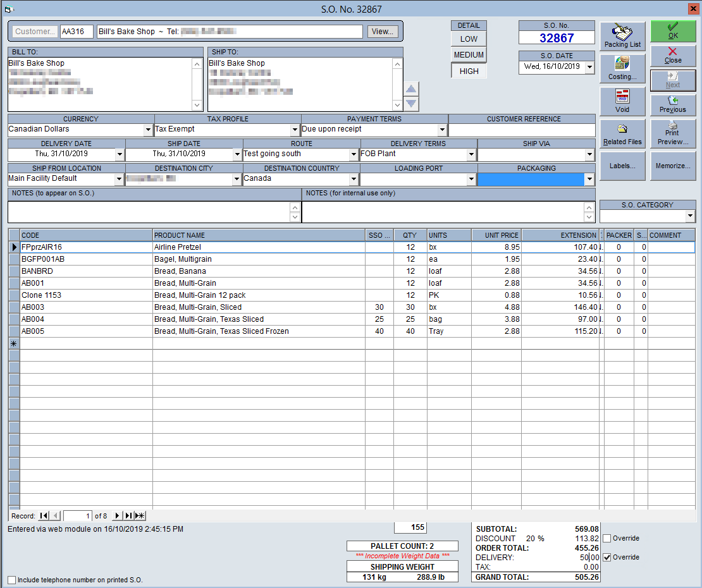The height and width of the screenshot is (588, 702).
Task: Go to the Previous sales order
Action: [x=673, y=105]
